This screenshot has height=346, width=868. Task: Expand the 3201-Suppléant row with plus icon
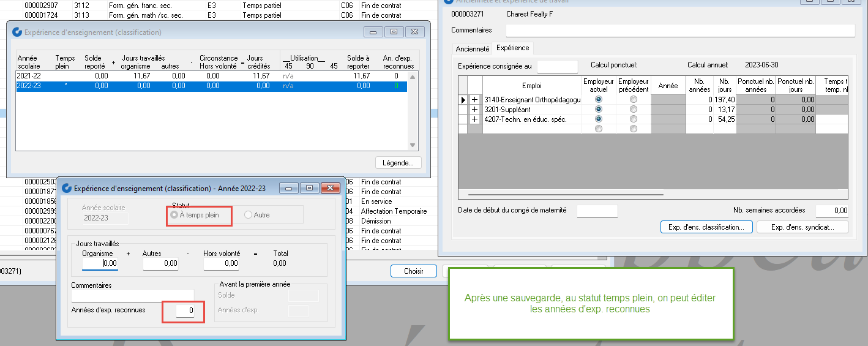pos(474,109)
